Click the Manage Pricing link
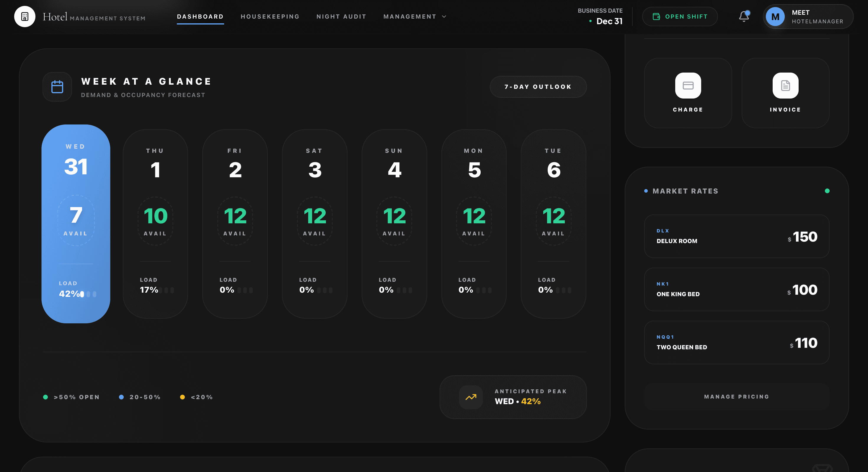Image resolution: width=868 pixels, height=472 pixels. (x=736, y=396)
